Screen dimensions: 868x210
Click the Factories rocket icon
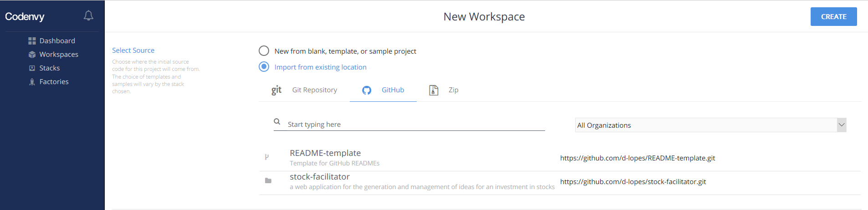pos(32,82)
